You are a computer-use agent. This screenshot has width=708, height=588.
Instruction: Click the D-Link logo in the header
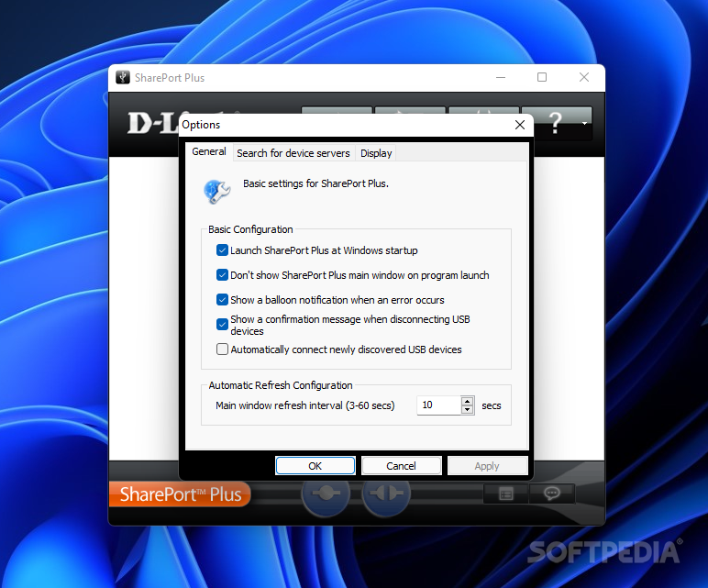point(153,123)
